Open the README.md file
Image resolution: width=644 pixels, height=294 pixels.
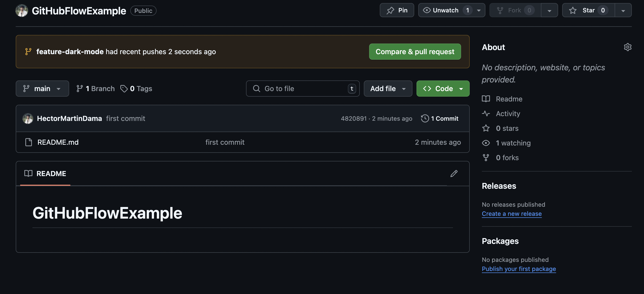pyautogui.click(x=58, y=142)
